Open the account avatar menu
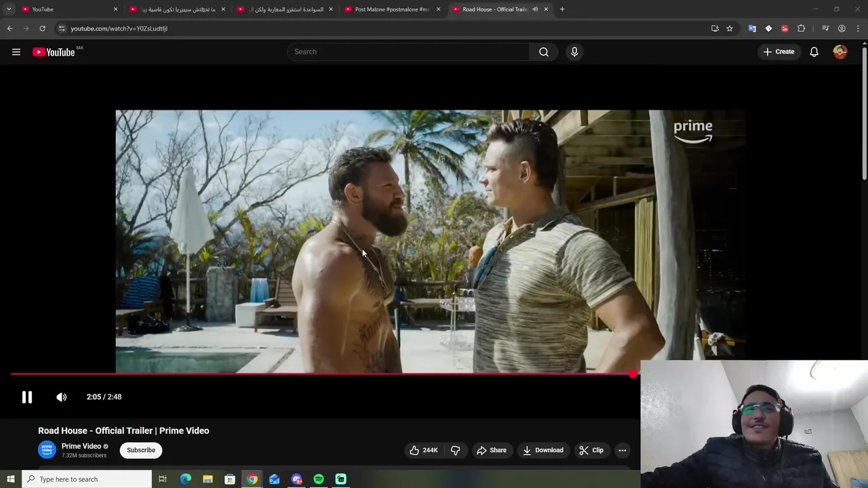The width and height of the screenshot is (868, 488). [840, 52]
